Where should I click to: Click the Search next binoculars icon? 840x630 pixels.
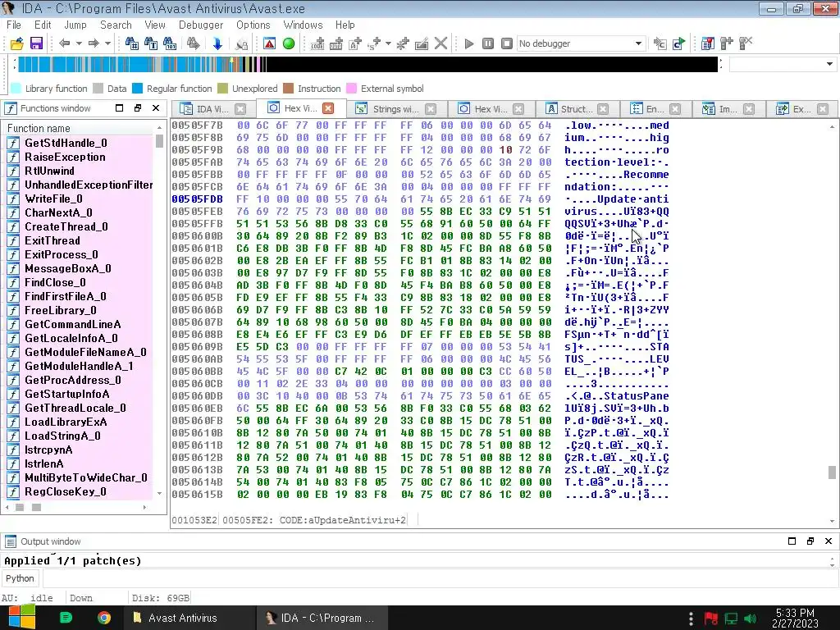coord(193,43)
